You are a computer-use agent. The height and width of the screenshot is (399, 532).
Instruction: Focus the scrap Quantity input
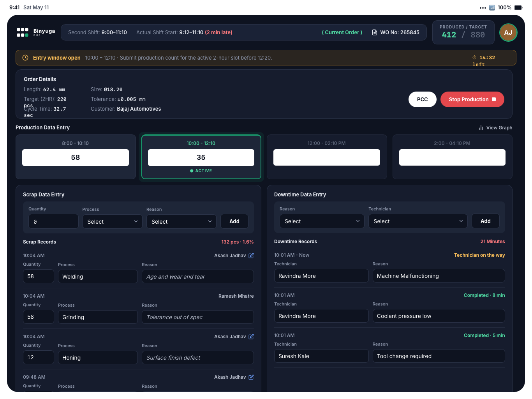coord(53,221)
